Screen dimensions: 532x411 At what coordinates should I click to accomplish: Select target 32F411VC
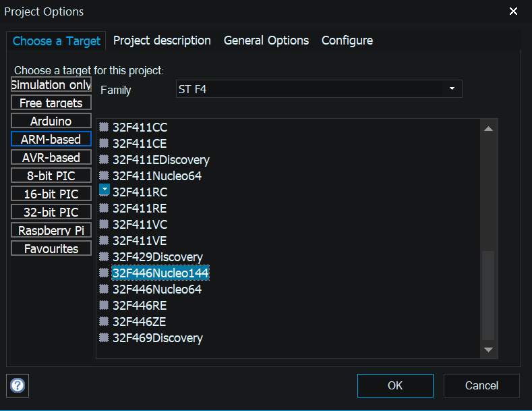pos(140,225)
